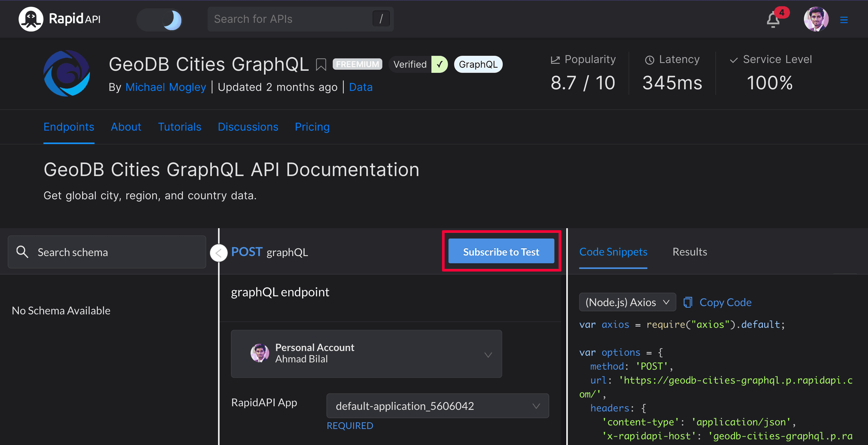Open the hamburger menu icon
This screenshot has height=445, width=868.
coord(844,20)
